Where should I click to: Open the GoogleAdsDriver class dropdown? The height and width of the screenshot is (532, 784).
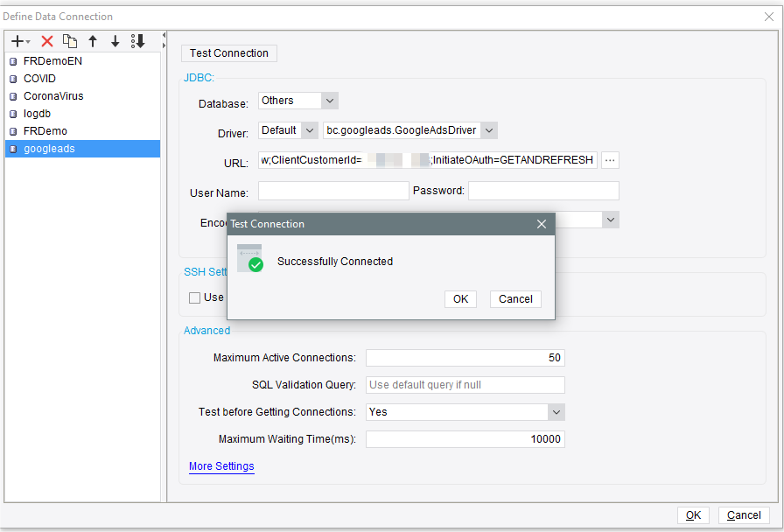click(x=488, y=129)
